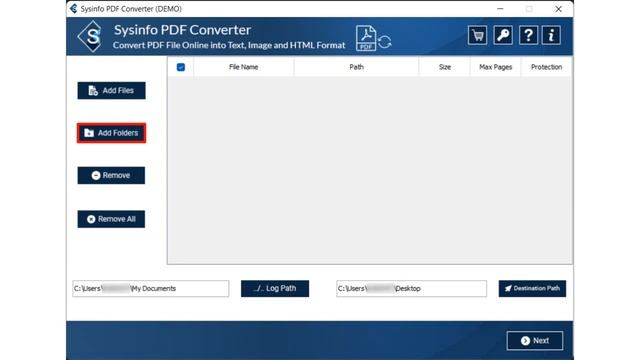The image size is (640, 360).
Task: Click the Add Folders button
Action: click(x=111, y=133)
